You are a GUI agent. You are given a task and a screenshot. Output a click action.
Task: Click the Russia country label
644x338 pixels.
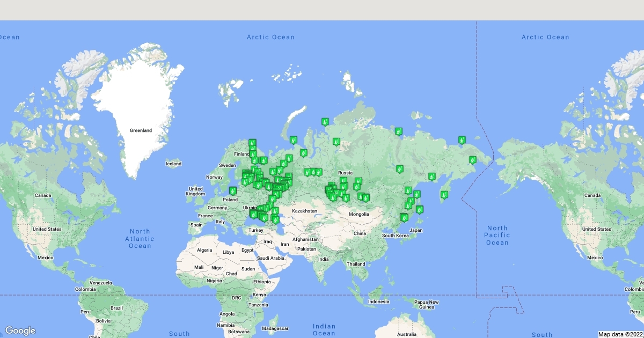coord(345,173)
